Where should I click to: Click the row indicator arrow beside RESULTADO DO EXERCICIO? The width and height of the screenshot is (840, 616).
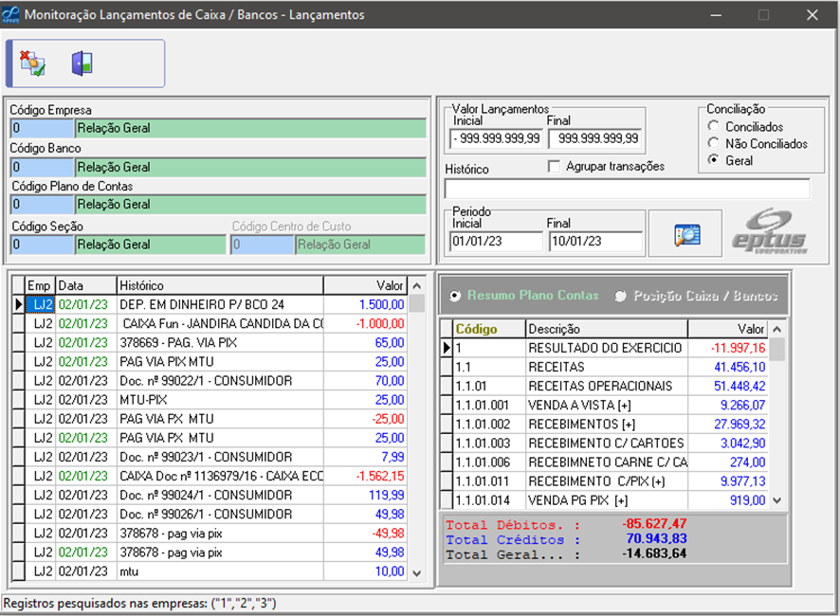(447, 348)
